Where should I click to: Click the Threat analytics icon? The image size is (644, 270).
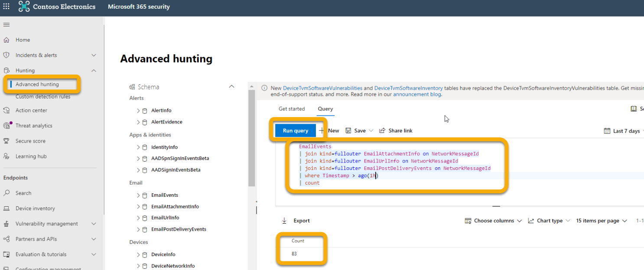click(x=7, y=126)
